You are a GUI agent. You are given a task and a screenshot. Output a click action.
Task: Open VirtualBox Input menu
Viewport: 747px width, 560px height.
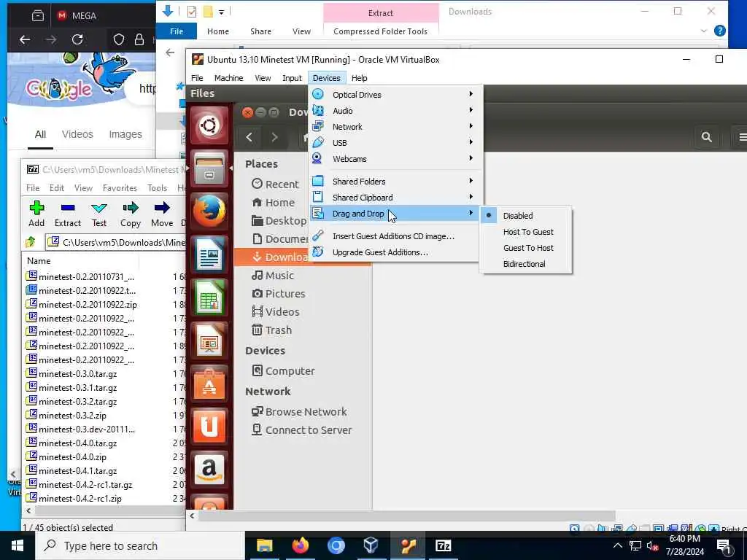point(292,78)
